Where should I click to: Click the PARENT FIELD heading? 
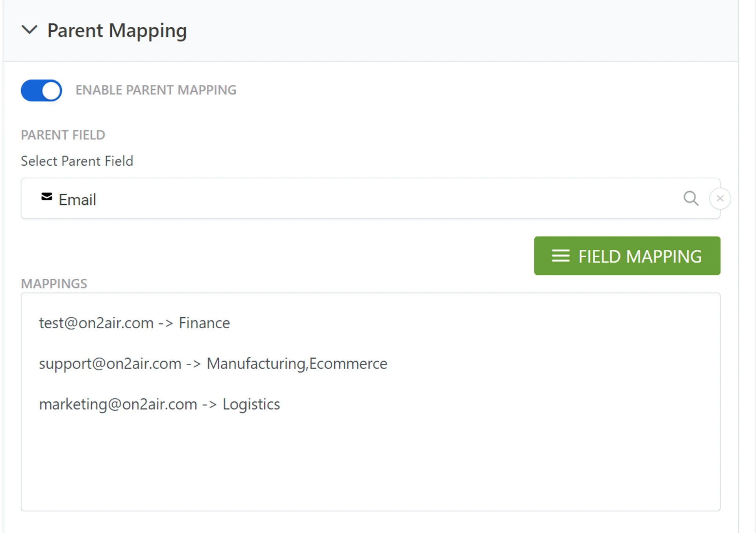point(63,135)
